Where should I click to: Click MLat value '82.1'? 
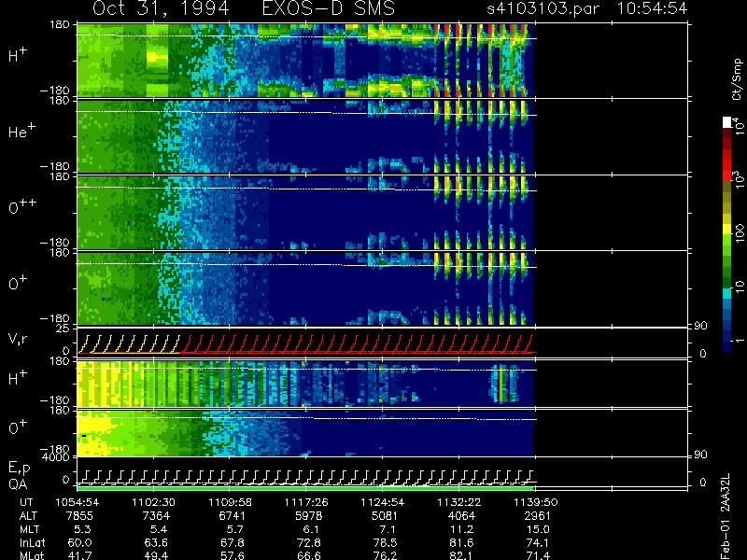(461, 555)
